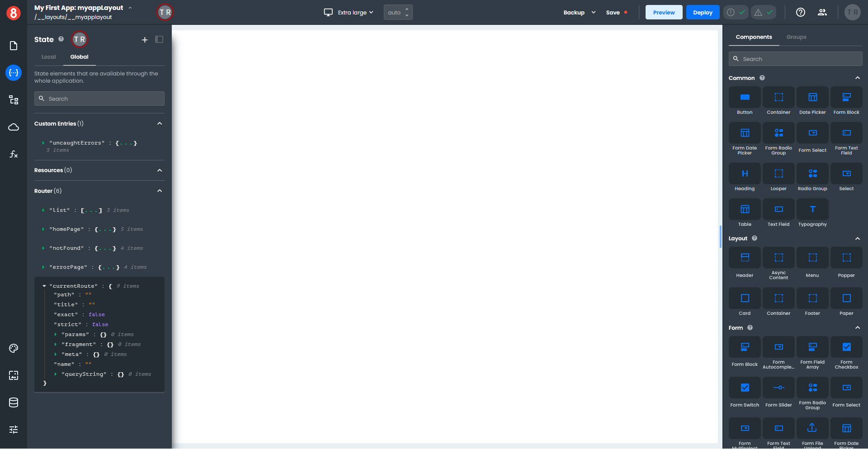This screenshot has width=868, height=449.
Task: Click the Deploy button
Action: click(x=703, y=12)
